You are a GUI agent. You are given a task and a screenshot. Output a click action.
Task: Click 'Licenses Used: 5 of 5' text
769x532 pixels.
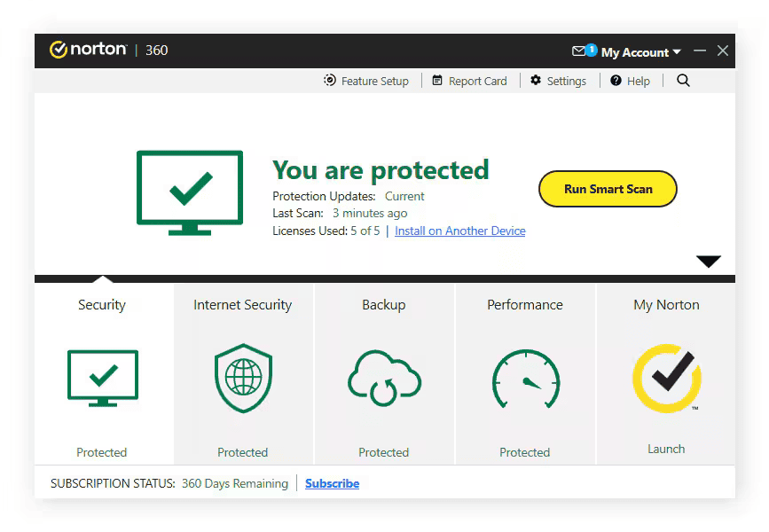point(326,231)
